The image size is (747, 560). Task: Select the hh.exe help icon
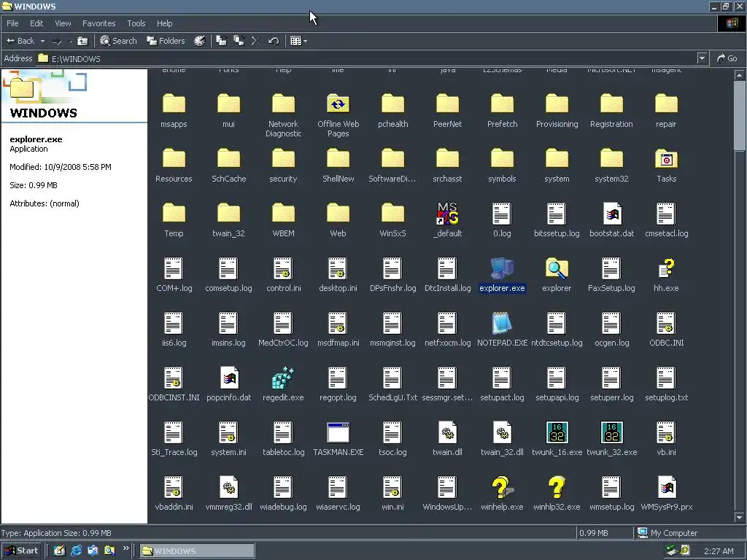coord(666,268)
